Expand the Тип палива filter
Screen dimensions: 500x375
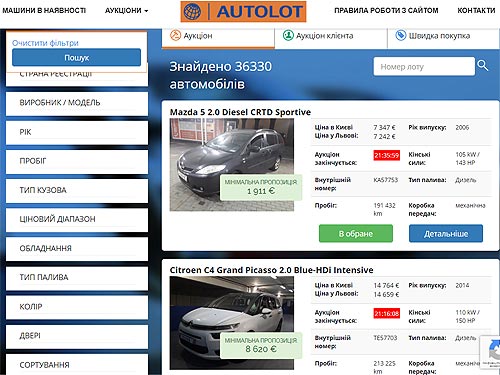[77, 278]
